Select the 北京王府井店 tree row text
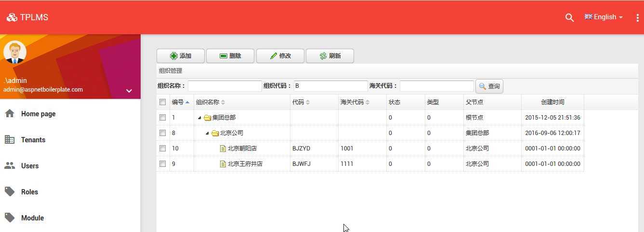This screenshot has height=232, width=644. pos(245,164)
